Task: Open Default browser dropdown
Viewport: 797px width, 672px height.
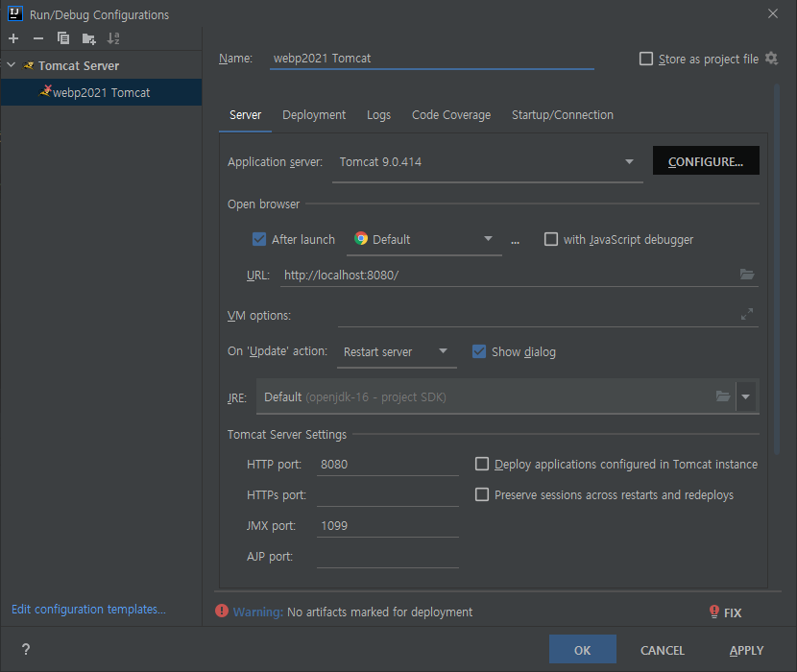Action: [423, 239]
